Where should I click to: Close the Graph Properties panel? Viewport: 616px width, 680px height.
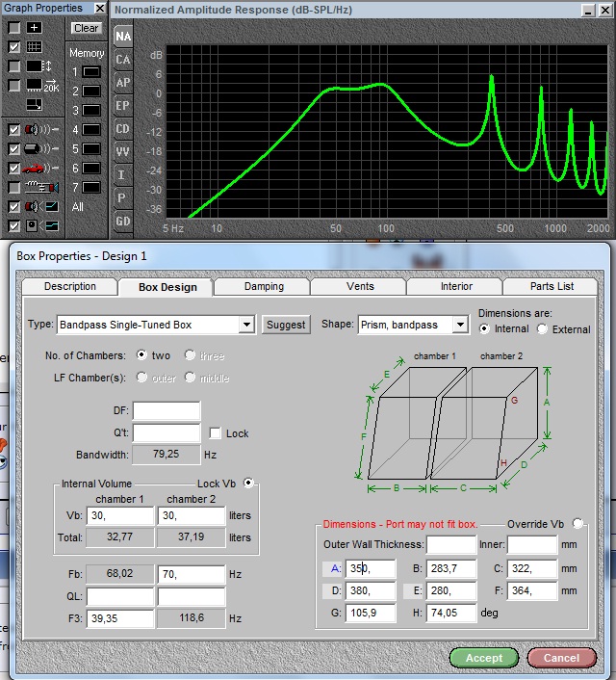(100, 9)
